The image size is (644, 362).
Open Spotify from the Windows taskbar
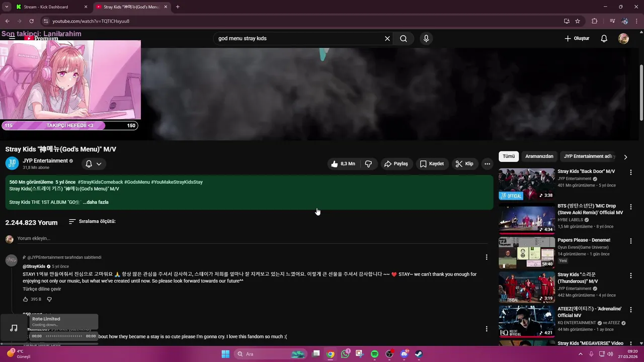tap(374, 354)
